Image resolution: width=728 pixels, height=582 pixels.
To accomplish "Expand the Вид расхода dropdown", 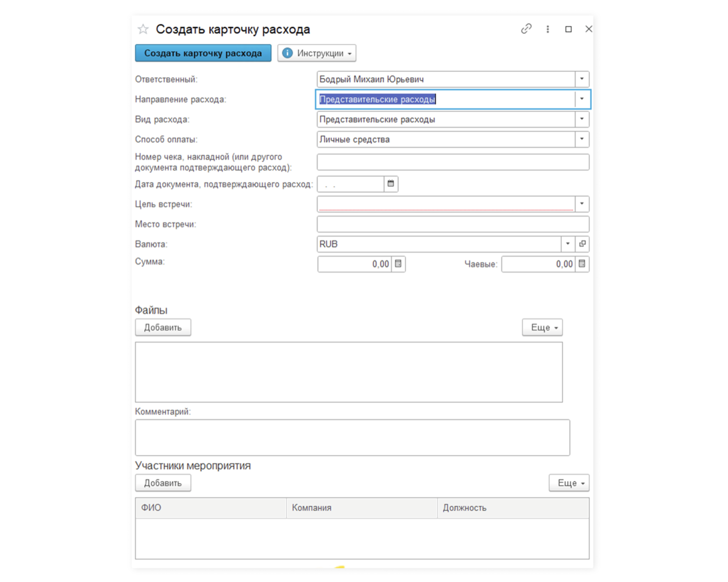I will click(582, 119).
